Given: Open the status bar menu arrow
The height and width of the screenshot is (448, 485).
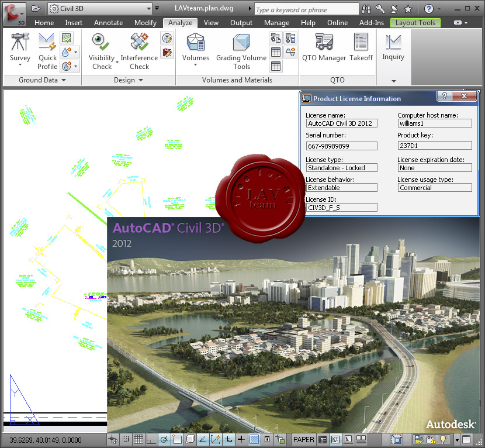Looking at the screenshot, I should [457, 440].
